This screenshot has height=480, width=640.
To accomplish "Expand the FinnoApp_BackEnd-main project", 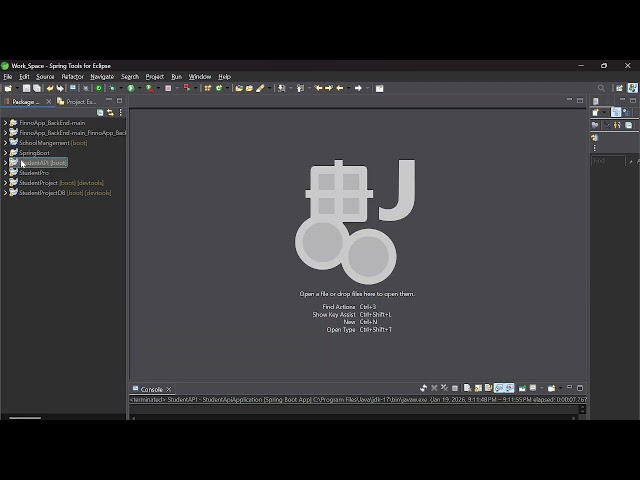I will pyautogui.click(x=5, y=122).
